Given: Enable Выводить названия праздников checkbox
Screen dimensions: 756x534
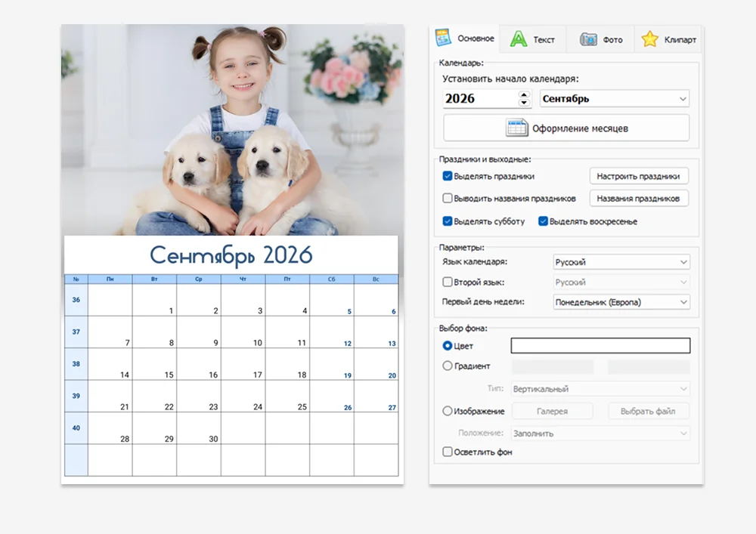Looking at the screenshot, I should click(448, 199).
